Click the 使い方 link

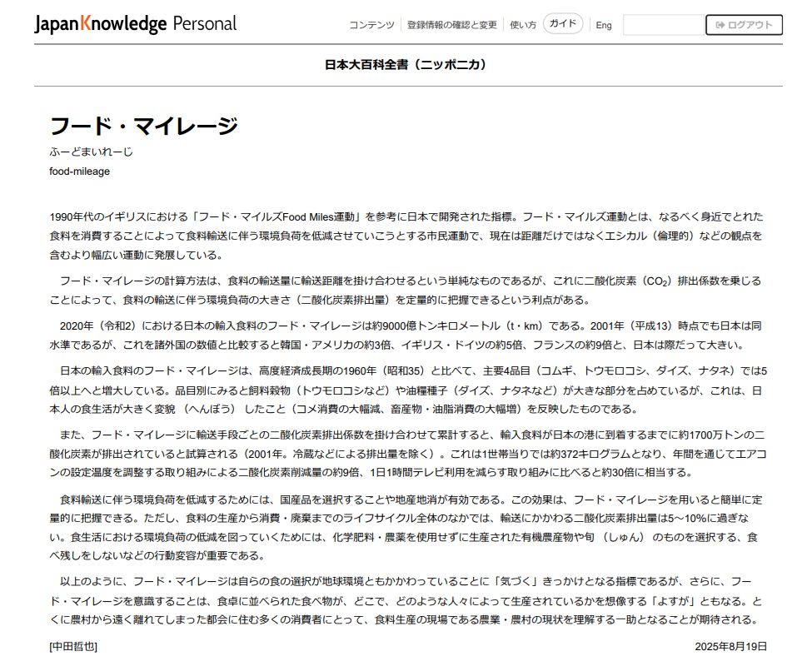pyautogui.click(x=522, y=25)
